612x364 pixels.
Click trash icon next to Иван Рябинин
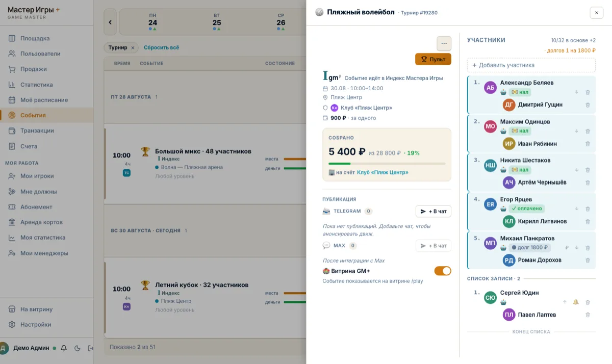(588, 144)
